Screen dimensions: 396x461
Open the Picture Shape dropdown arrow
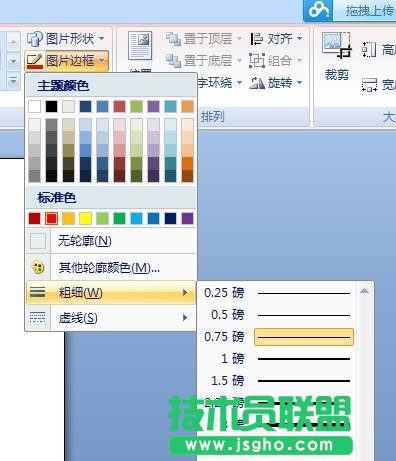click(x=101, y=39)
